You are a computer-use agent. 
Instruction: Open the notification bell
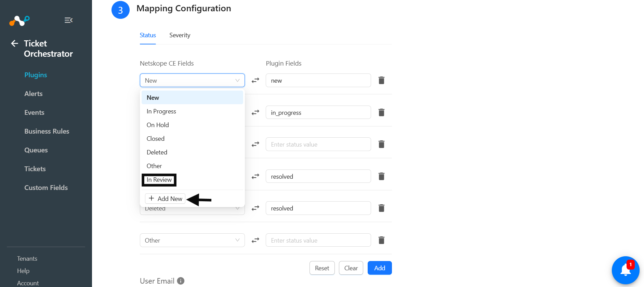(626, 270)
